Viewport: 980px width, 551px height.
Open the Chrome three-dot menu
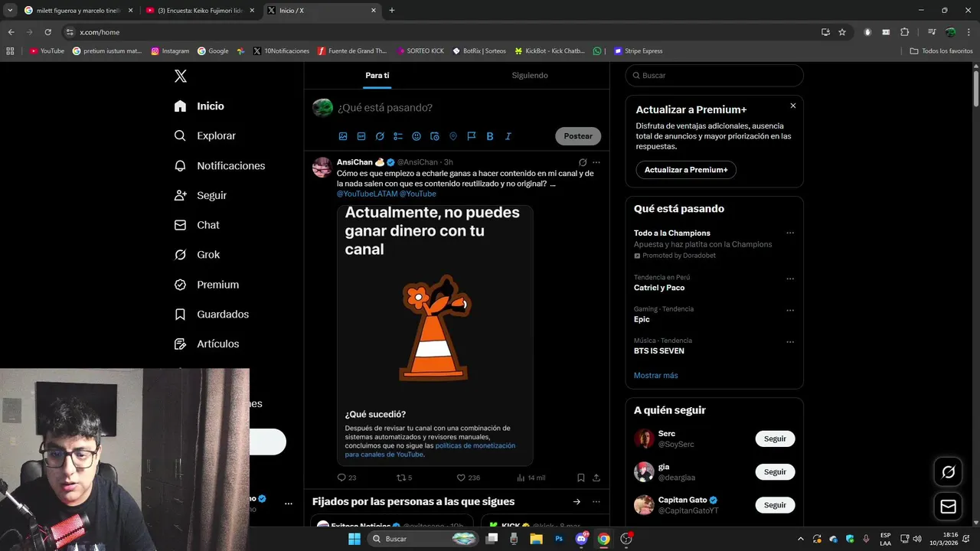969,32
